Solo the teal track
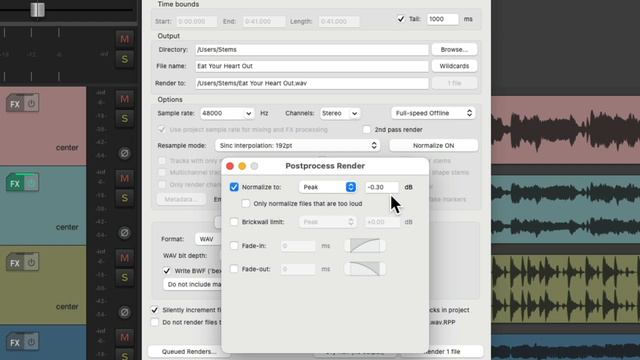Screen dimensions: 640x360 [x=124, y=198]
